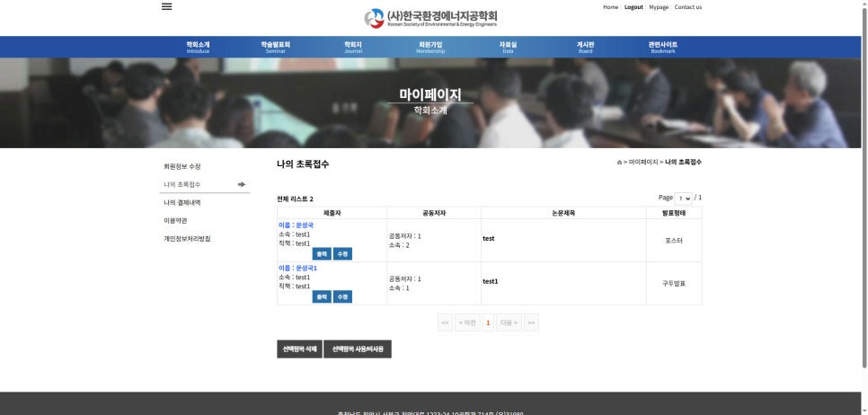868x415 pixels.
Task: Click the 공동저자 column header
Action: pos(434,213)
